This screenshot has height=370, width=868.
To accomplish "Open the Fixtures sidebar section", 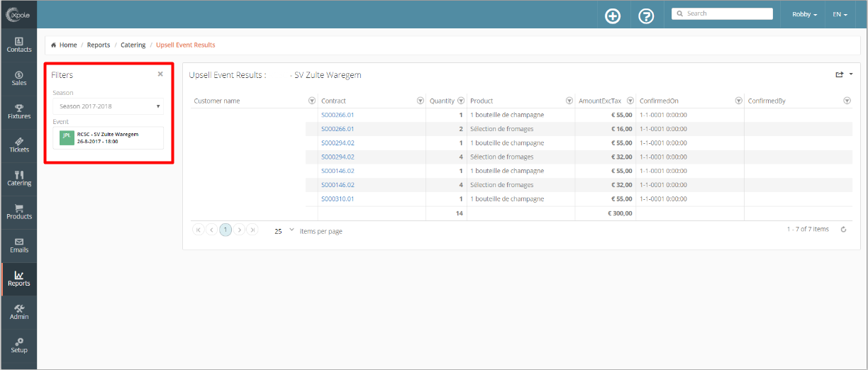I will point(19,111).
